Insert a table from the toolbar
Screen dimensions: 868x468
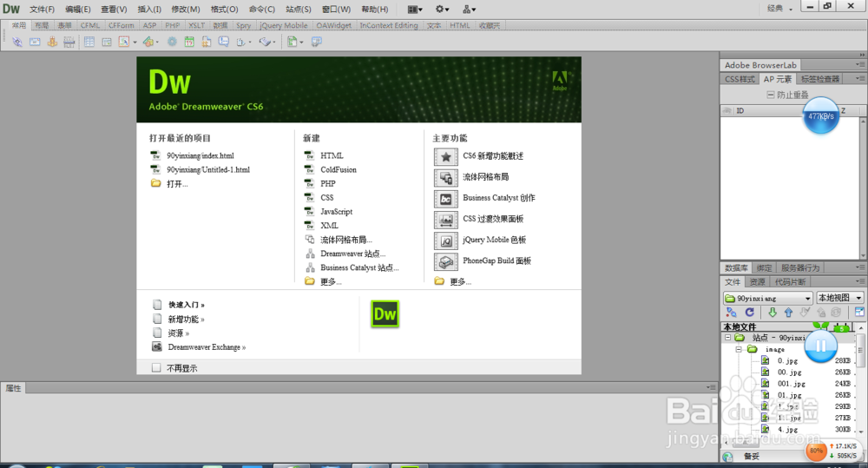[89, 42]
